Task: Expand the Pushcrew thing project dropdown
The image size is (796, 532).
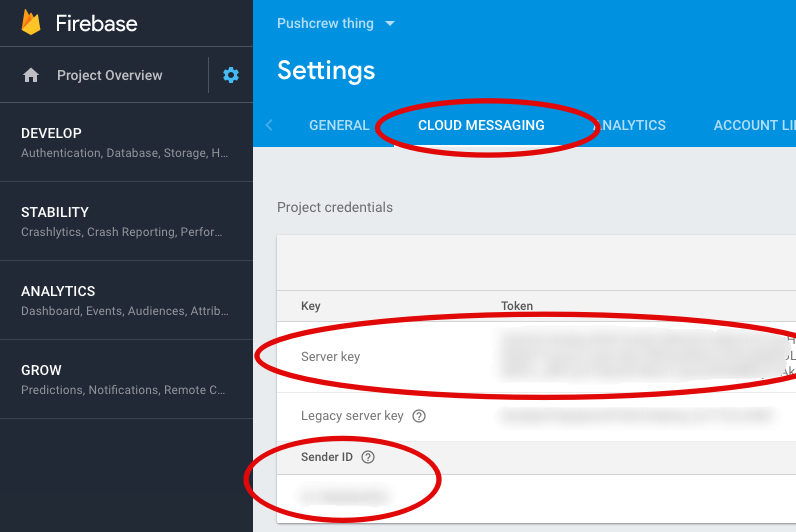Action: pyautogui.click(x=336, y=23)
